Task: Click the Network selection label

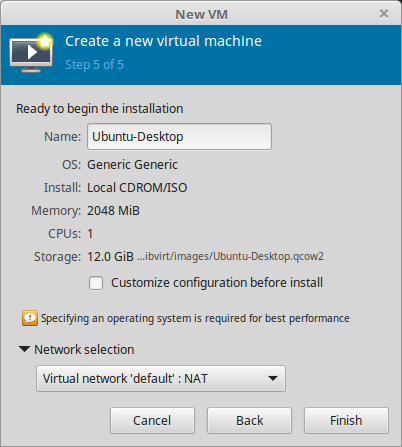Action: click(x=84, y=350)
